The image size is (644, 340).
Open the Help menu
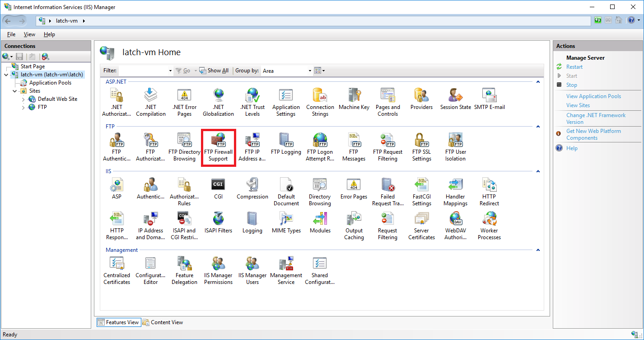(x=49, y=34)
